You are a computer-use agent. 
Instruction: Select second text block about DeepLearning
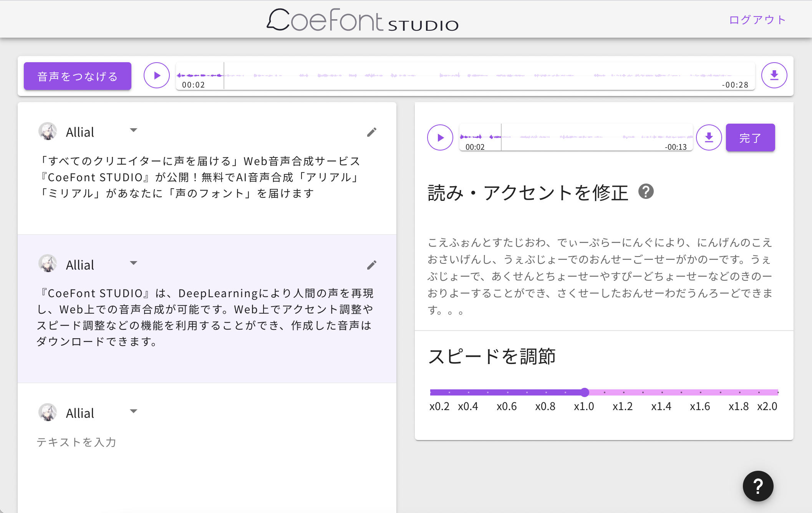[205, 317]
